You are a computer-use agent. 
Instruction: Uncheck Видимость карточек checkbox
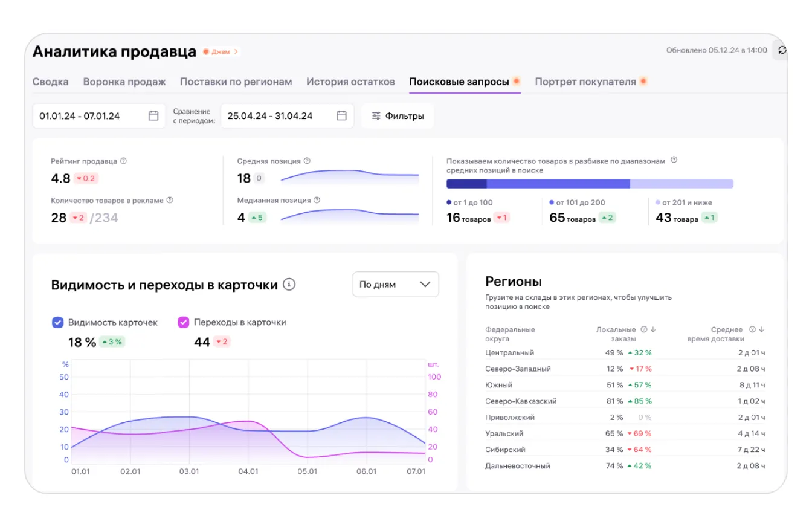click(x=58, y=323)
